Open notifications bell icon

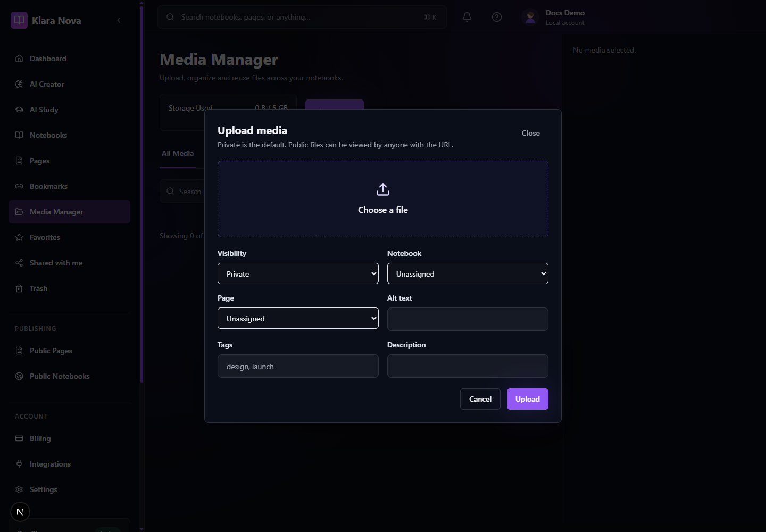click(467, 17)
